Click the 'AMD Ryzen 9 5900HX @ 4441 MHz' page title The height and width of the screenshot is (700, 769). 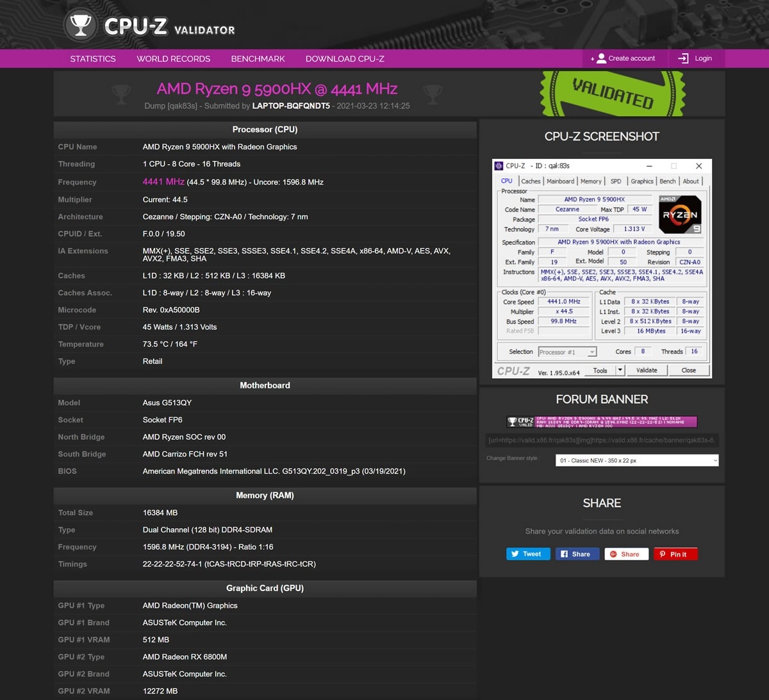[x=277, y=88]
